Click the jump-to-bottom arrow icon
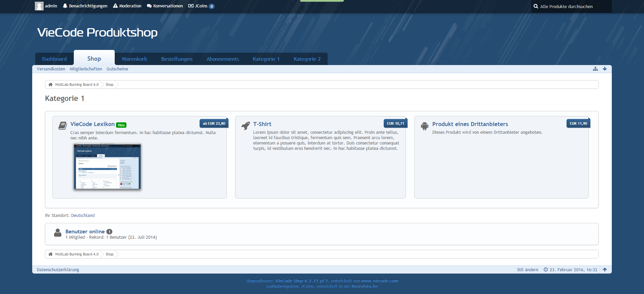The width and height of the screenshot is (644, 294). tap(605, 69)
